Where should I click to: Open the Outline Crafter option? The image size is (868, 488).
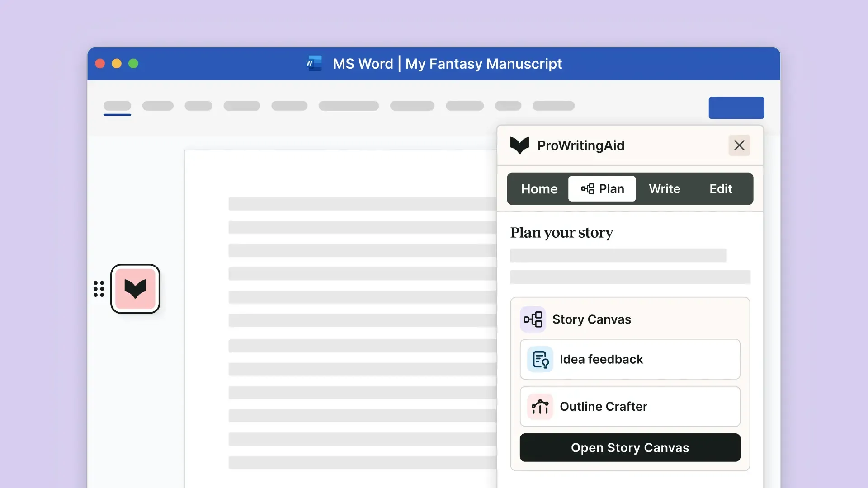click(630, 407)
